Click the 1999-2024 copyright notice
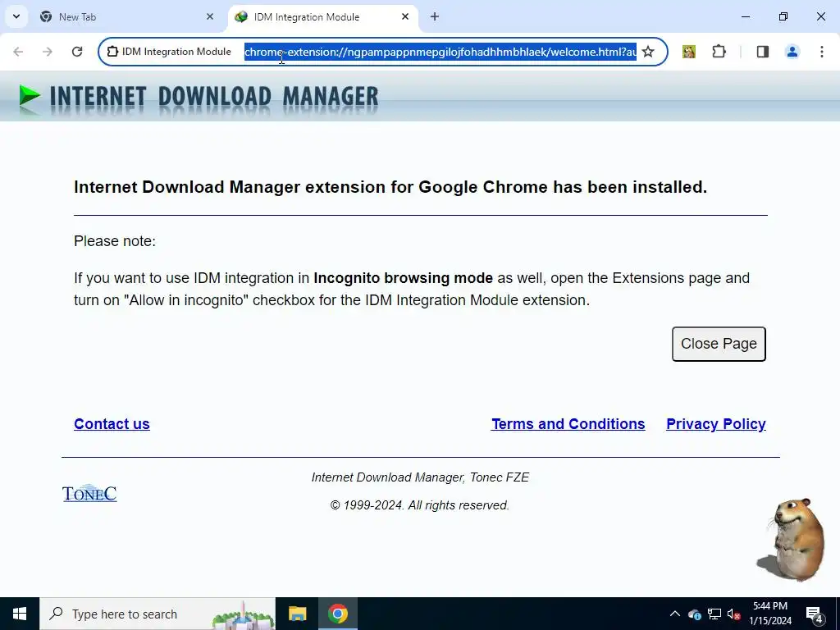Screen dimensions: 840x630 pos(420,505)
